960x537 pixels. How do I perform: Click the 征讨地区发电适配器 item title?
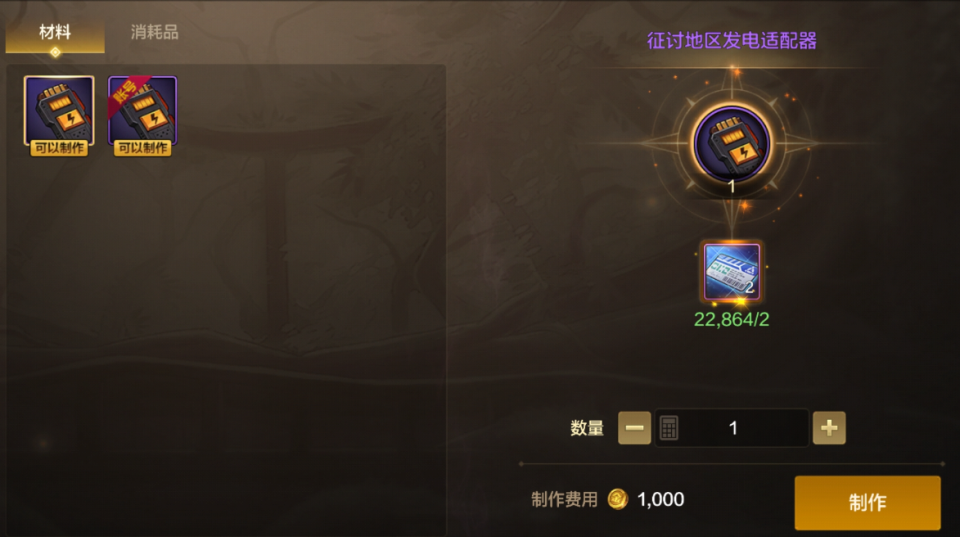tap(732, 40)
